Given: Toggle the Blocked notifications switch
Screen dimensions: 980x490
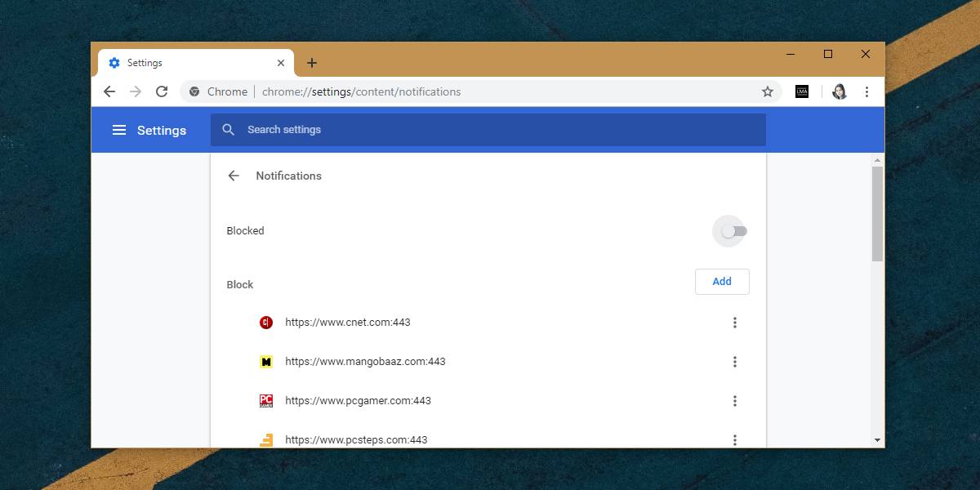Looking at the screenshot, I should (x=733, y=231).
